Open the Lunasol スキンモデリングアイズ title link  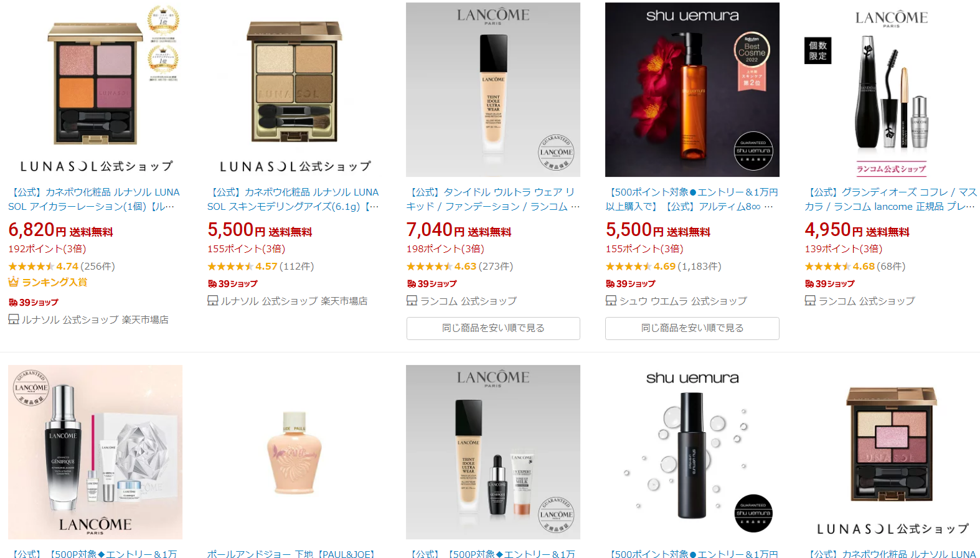tap(293, 199)
